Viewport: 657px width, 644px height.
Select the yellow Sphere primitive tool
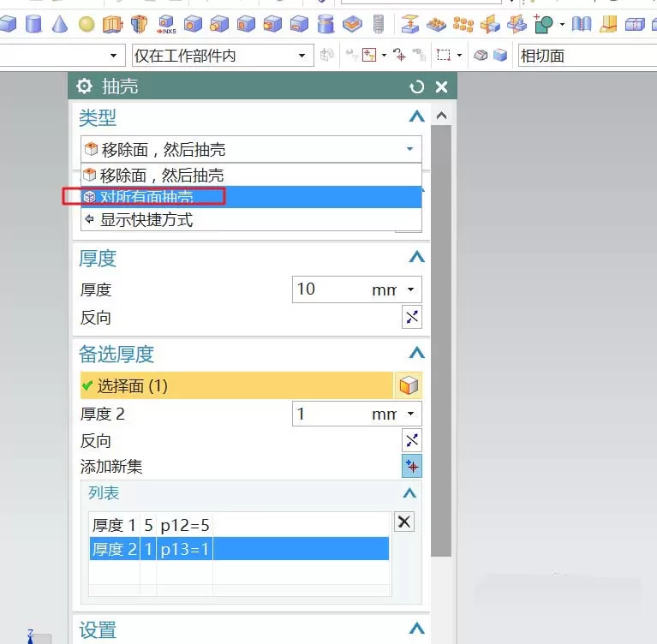tap(87, 24)
